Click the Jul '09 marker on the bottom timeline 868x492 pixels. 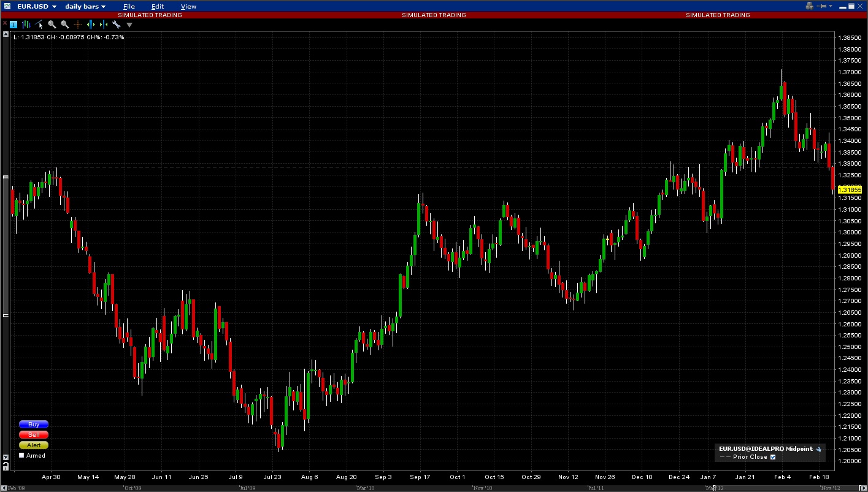pos(247,488)
